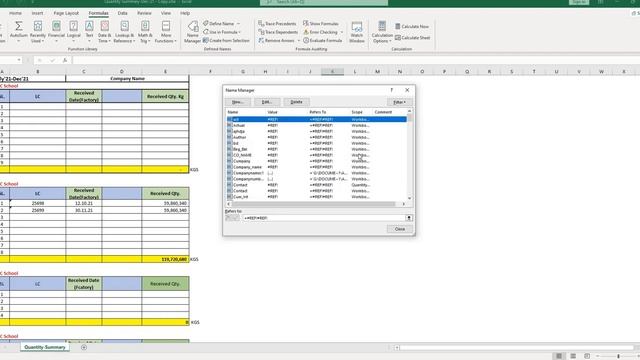Click Remove Arrows
The width and height of the screenshot is (640, 360).
click(x=276, y=40)
